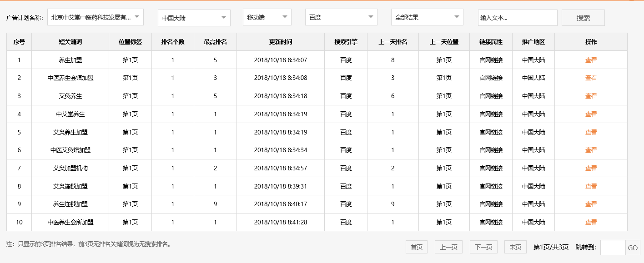The image size is (644, 263).
Task: View details for 养生加盟 keyword
Action: tap(591, 60)
